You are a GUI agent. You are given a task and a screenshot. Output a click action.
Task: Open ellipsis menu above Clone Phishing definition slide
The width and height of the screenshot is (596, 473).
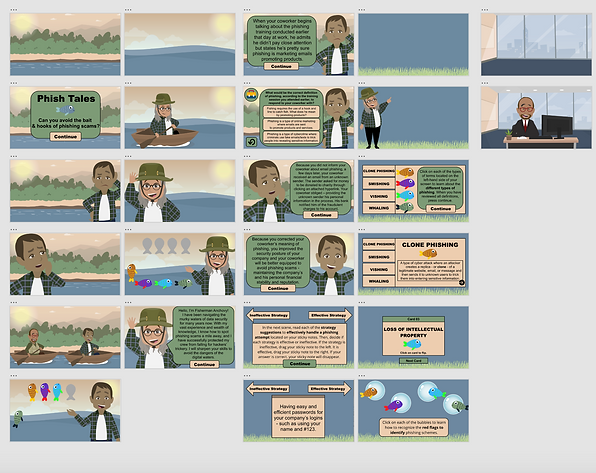coord(362,230)
